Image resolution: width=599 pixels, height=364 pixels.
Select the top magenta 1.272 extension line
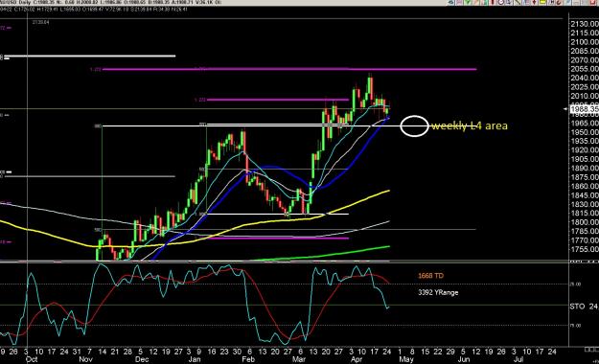tap(289, 69)
